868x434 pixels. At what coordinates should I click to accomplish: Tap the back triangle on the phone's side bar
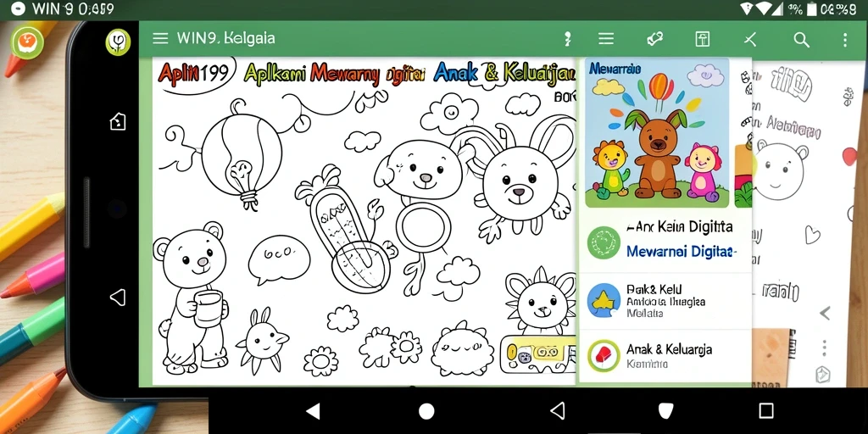tap(117, 298)
